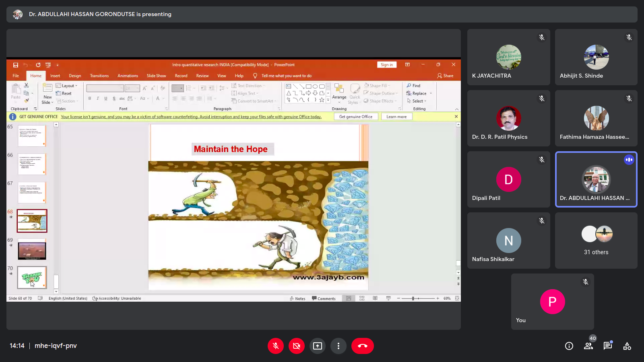Screen dimensions: 644x362
Task: Select the rectangle shape in gallery
Action: (x=309, y=86)
